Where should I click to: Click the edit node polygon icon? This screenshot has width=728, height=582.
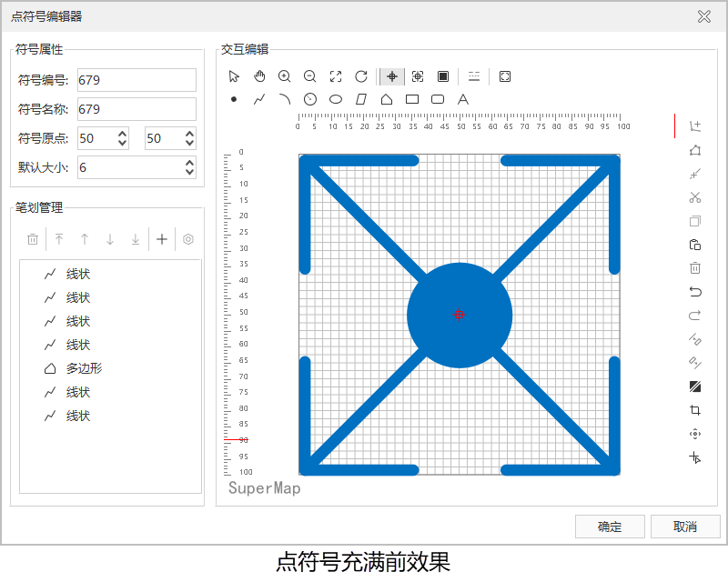(695, 150)
